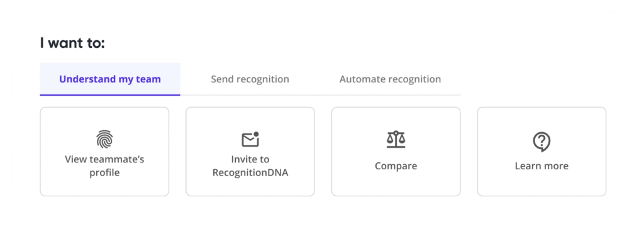Switch to the Send recognition tab
The image size is (644, 236).
click(250, 79)
